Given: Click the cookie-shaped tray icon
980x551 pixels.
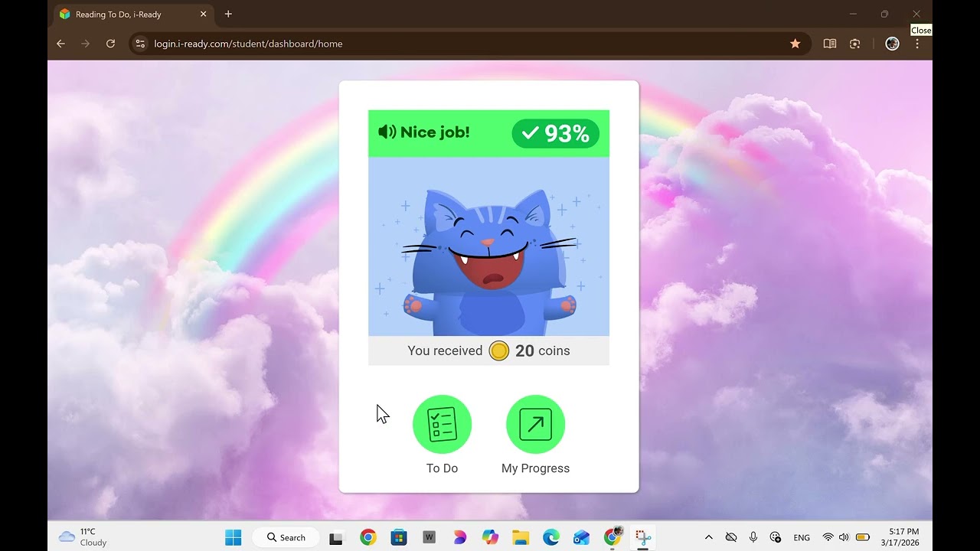Looking at the screenshot, I should (776, 537).
